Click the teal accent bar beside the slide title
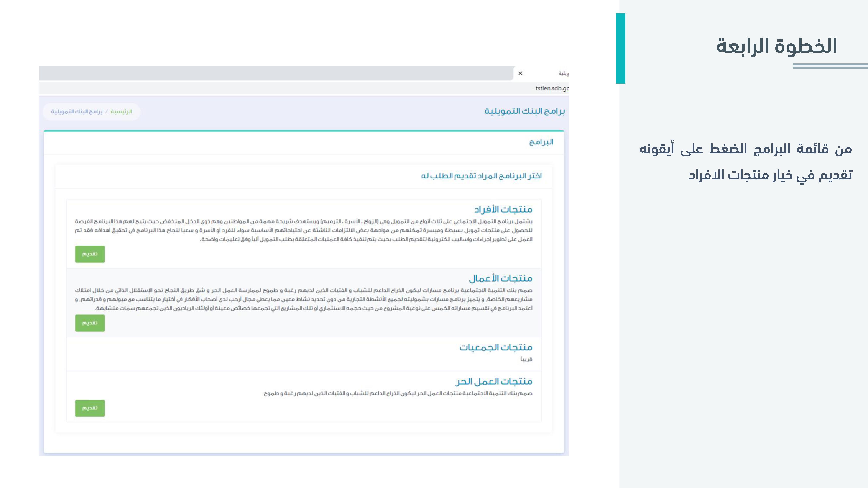 pos(621,49)
